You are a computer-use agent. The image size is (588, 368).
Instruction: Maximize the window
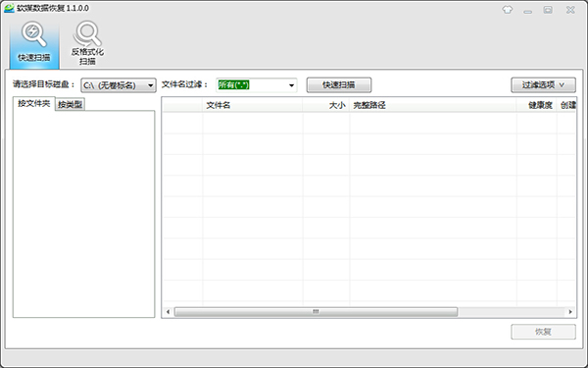[548, 10]
